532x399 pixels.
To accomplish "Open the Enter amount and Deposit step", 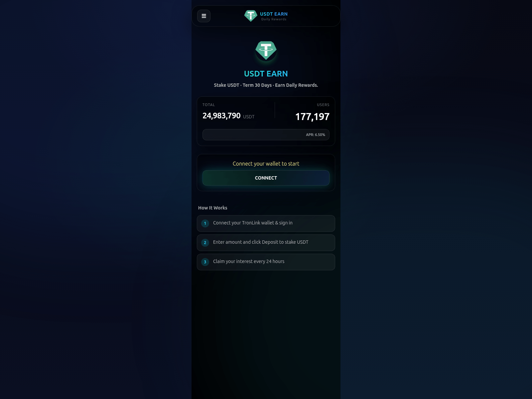I will pos(266,243).
